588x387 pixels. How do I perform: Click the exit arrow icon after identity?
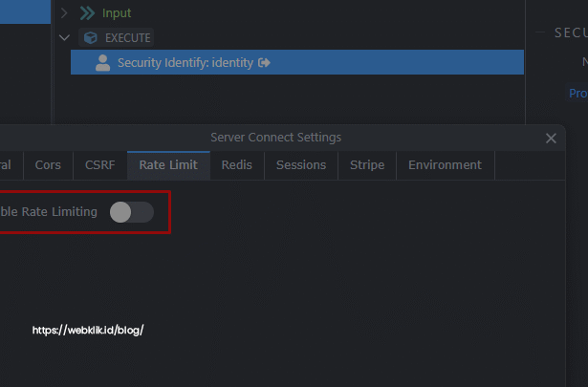(x=264, y=62)
